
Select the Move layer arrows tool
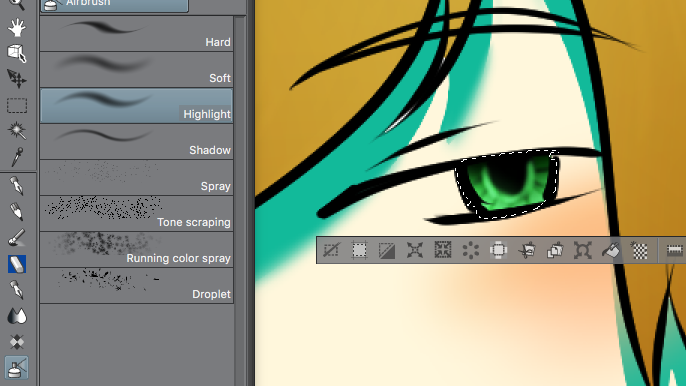tap(17, 79)
